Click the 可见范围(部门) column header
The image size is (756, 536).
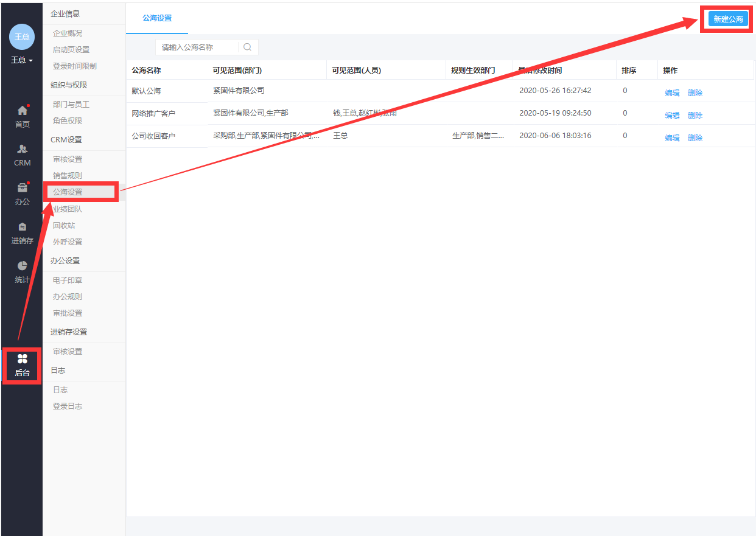tap(237, 70)
